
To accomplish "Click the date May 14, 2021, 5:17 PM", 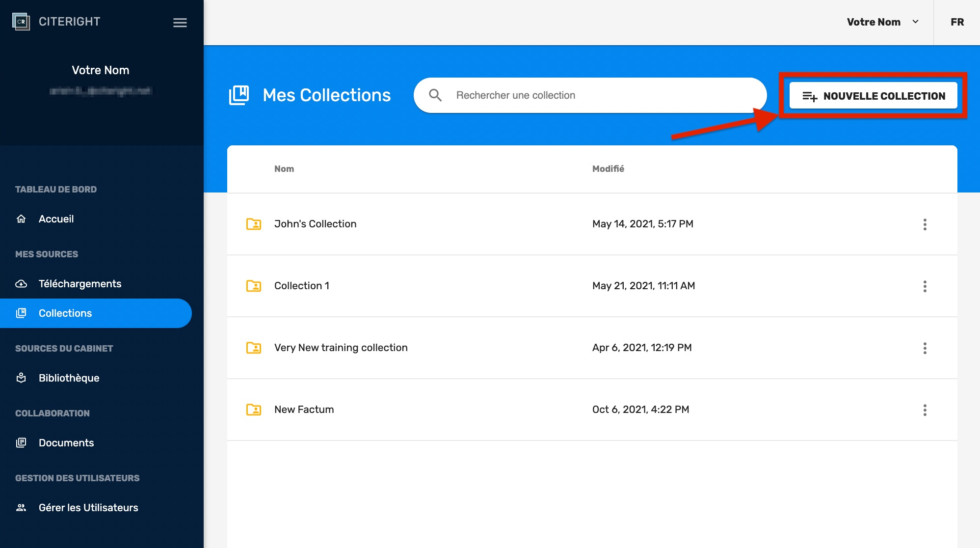I will point(643,224).
